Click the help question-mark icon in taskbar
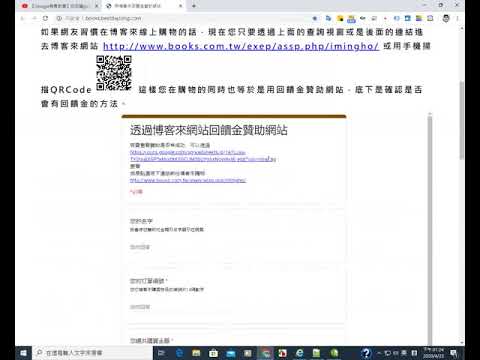Image resolution: width=480 pixels, height=360 pixels. click(x=366, y=353)
